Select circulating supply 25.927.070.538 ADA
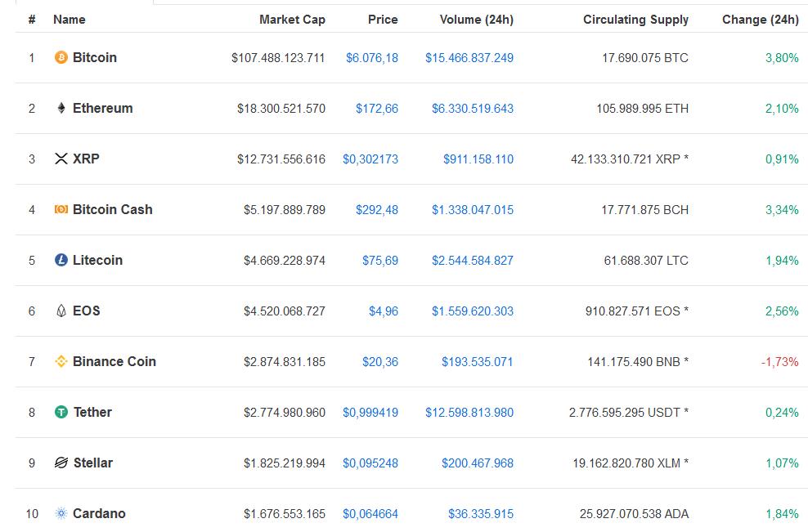Screen dimensions: 808x532 tap(634, 514)
